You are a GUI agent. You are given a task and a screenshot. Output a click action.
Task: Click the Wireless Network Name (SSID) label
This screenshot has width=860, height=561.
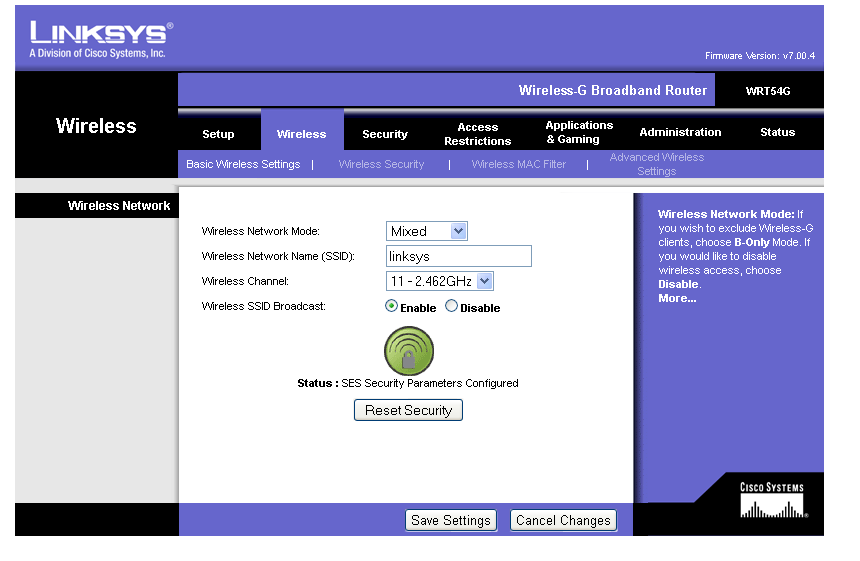tap(278, 256)
